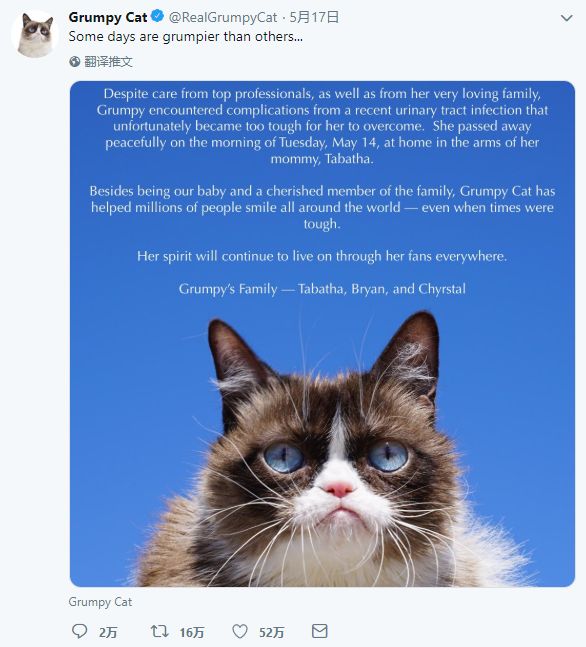The height and width of the screenshot is (647, 586).
Task: Click the reply speech bubble icon
Action: coord(79,631)
